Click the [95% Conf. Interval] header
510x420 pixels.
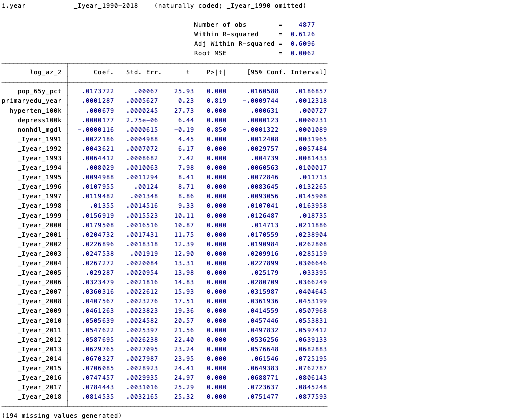286,72
